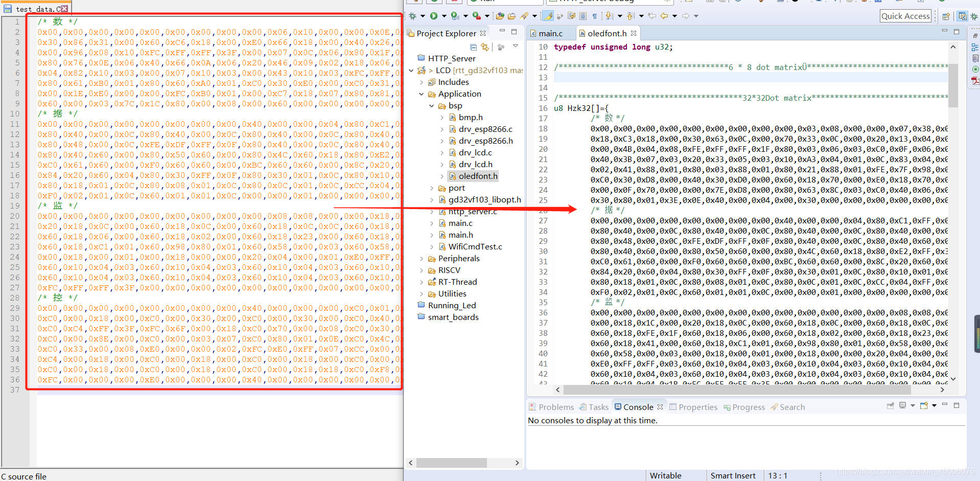Click the Forward navigation arrow in the toolbar
This screenshot has width=980, height=481.
[686, 16]
